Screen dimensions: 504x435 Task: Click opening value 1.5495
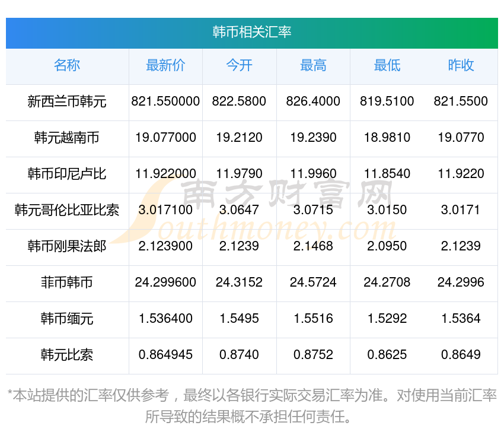pos(239,319)
